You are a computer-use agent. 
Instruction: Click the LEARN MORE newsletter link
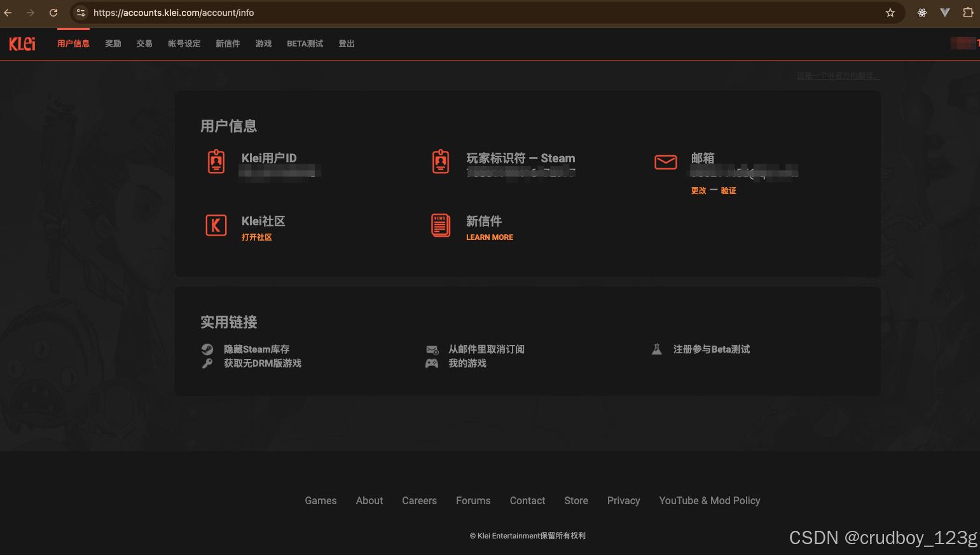pyautogui.click(x=489, y=237)
